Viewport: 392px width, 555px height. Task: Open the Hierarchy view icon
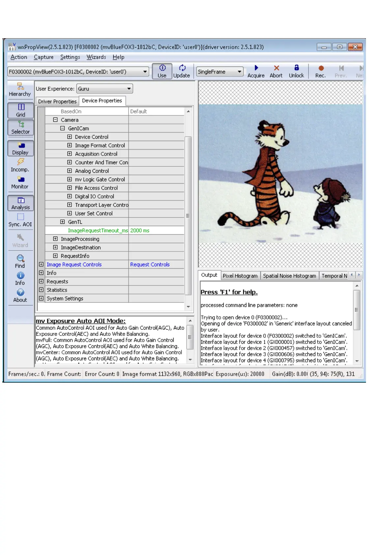[20, 90]
